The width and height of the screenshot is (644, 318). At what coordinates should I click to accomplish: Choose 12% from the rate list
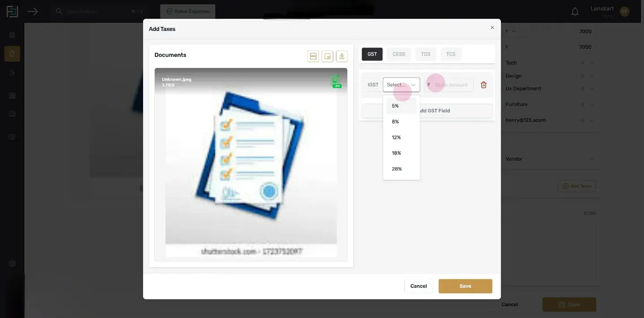[401, 138]
